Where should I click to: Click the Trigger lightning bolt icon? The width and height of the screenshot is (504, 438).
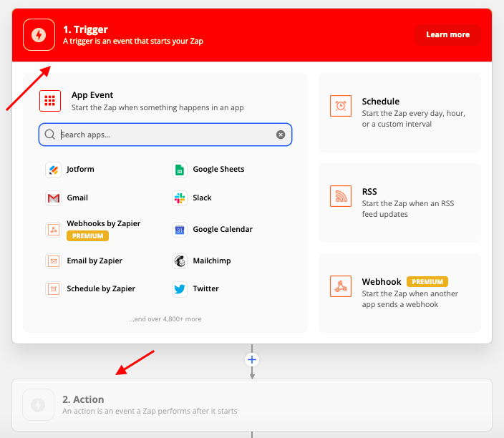pyautogui.click(x=39, y=34)
